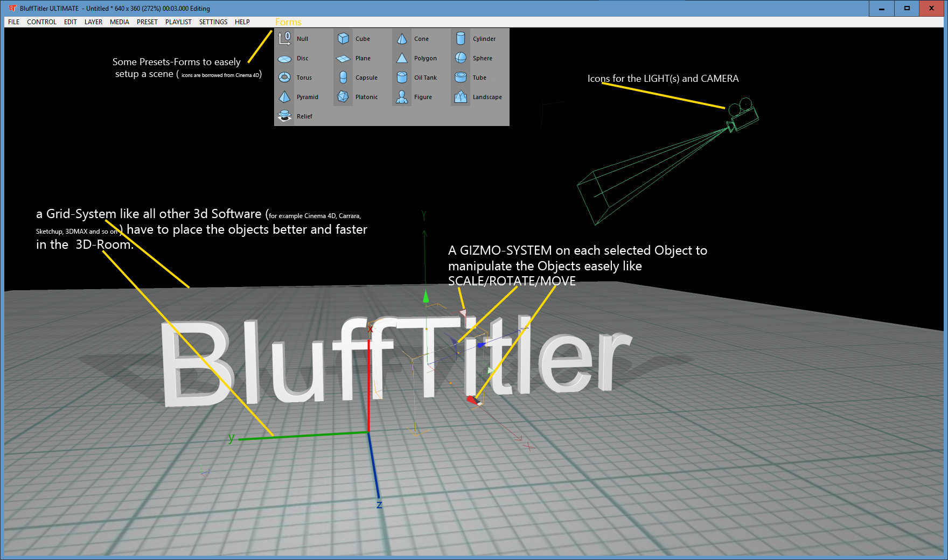This screenshot has width=948, height=560.
Task: Select the Cube form icon
Action: click(343, 39)
